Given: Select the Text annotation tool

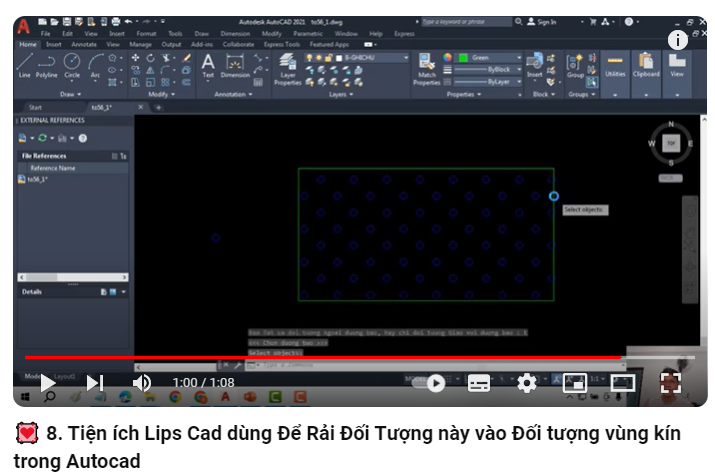Looking at the screenshot, I should point(208,66).
